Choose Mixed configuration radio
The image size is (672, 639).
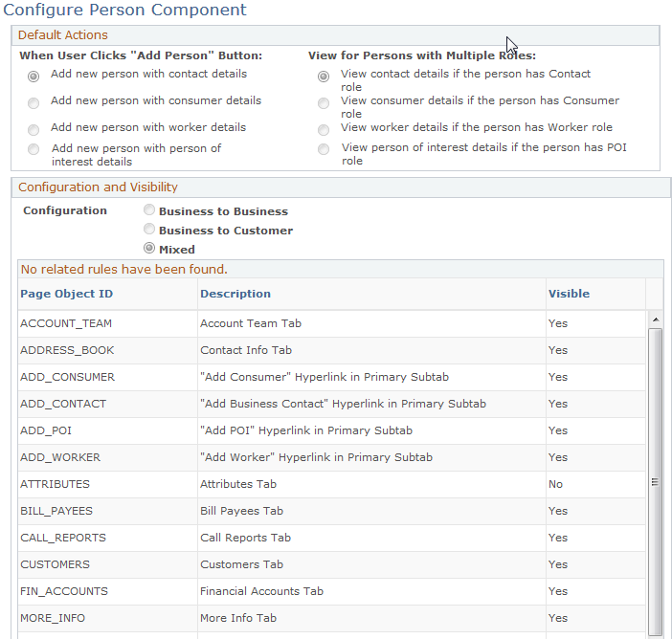pos(149,248)
